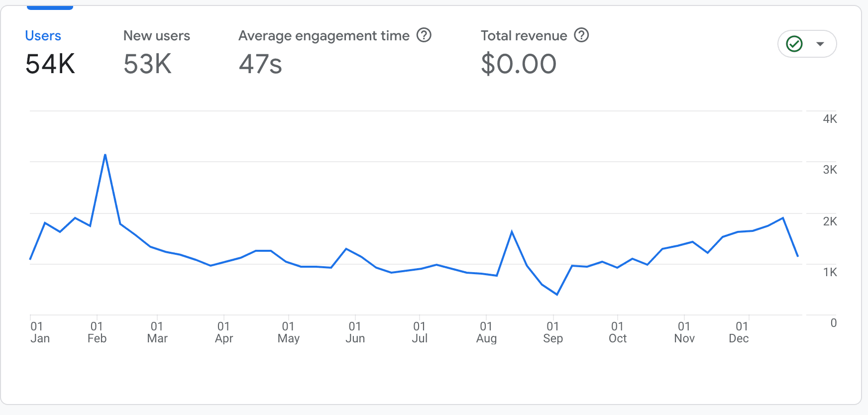Click the chart's highest peak in early February
The image size is (868, 415).
pyautogui.click(x=105, y=155)
